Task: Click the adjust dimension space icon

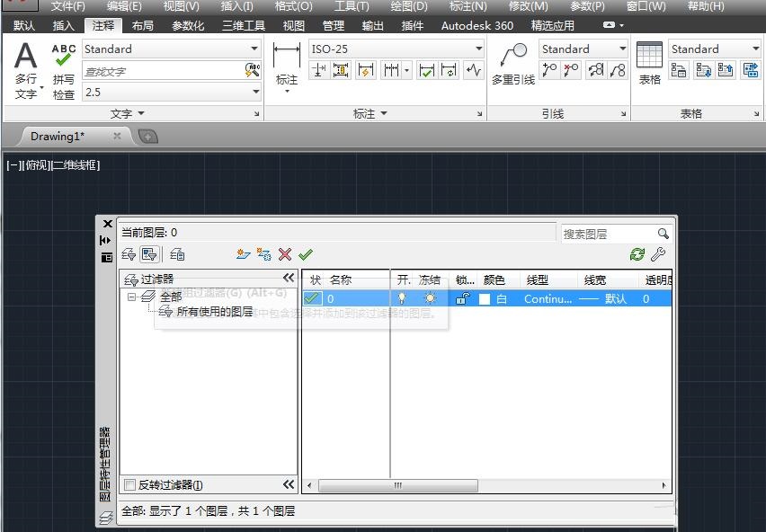Action: point(342,70)
